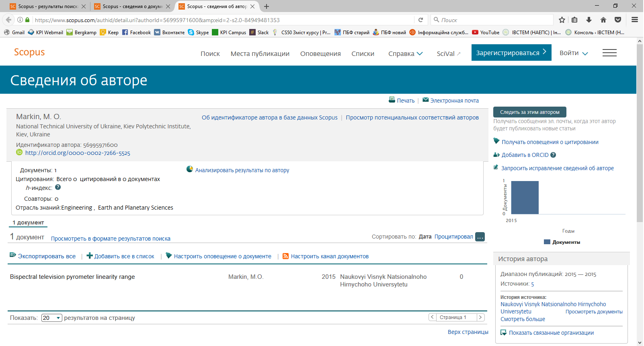Click the Scopus logo
Viewport: 644px width, 346px height.
[29, 52]
